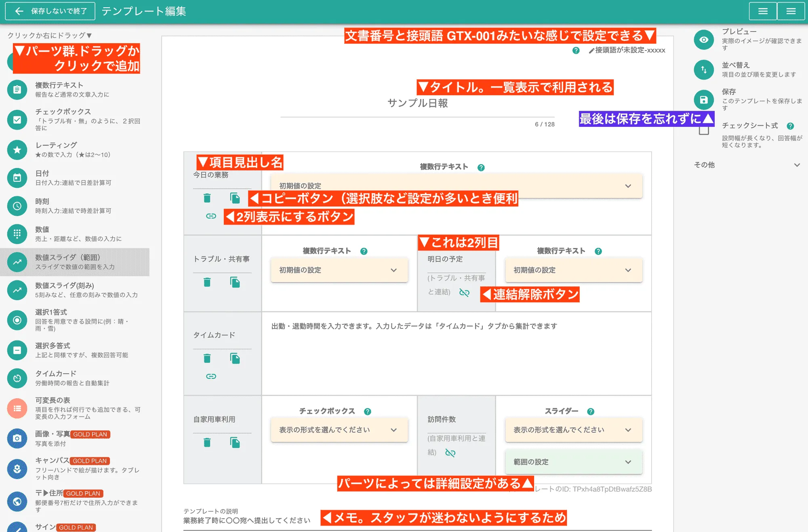Delete the 今日の業務 item with trash icon
Image resolution: width=808 pixels, height=532 pixels.
(x=207, y=198)
